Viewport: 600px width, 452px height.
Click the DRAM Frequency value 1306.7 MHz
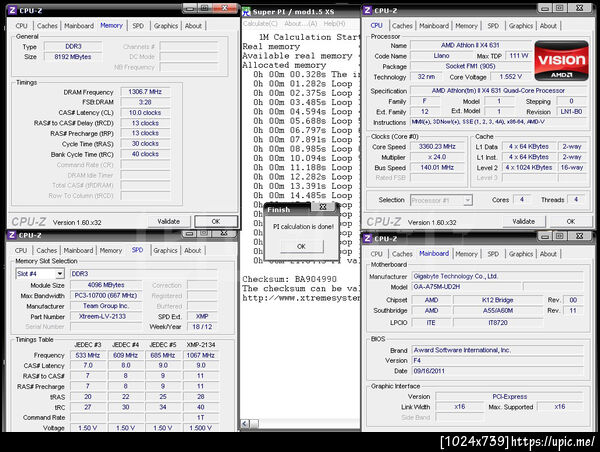pos(145,92)
